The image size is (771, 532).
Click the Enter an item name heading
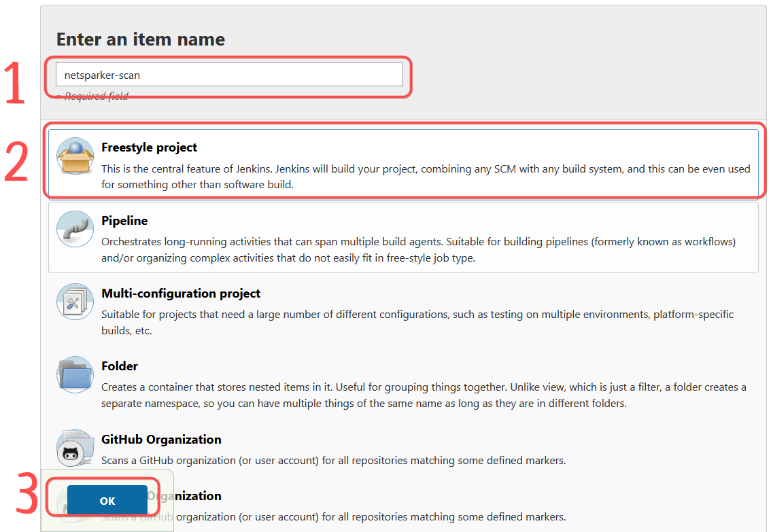coord(141,39)
